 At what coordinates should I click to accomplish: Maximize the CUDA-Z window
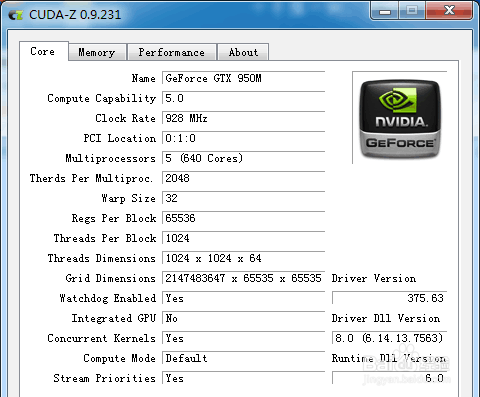tap(412, 11)
